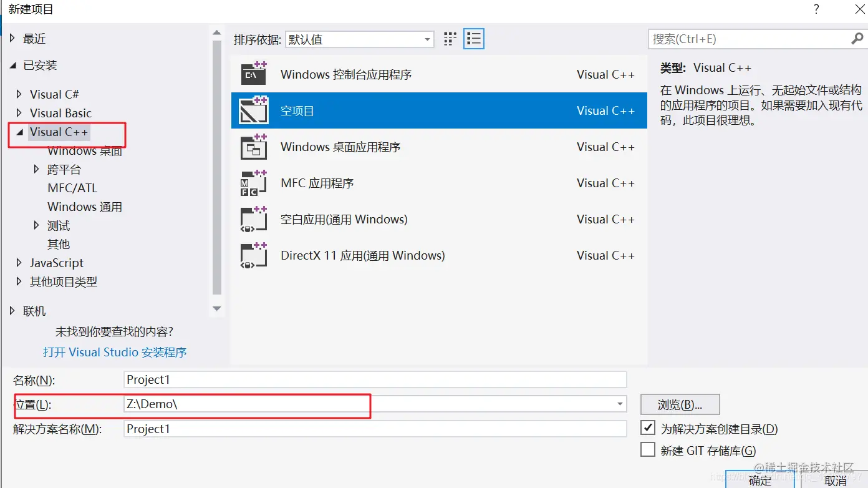Click the solution name input field

coord(375,429)
